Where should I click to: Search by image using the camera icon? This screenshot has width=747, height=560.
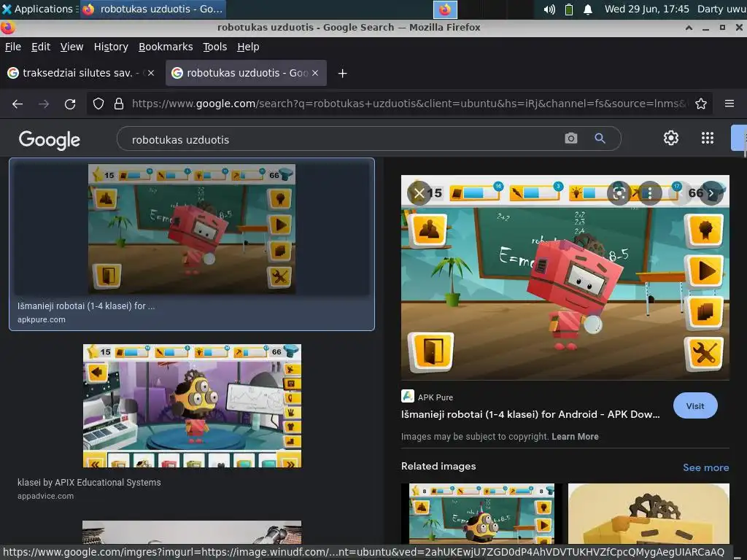pos(570,139)
